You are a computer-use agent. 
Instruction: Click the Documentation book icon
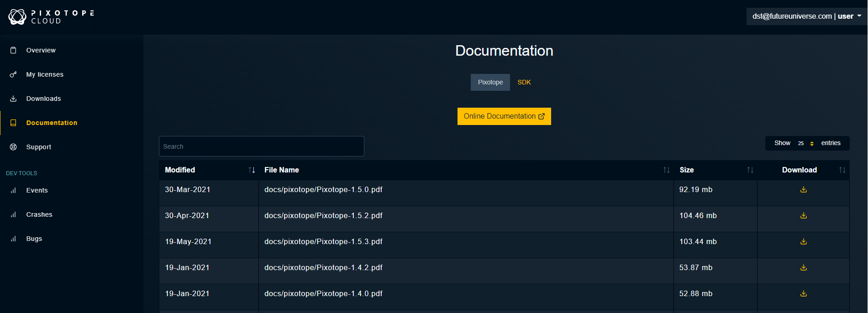tap(13, 123)
